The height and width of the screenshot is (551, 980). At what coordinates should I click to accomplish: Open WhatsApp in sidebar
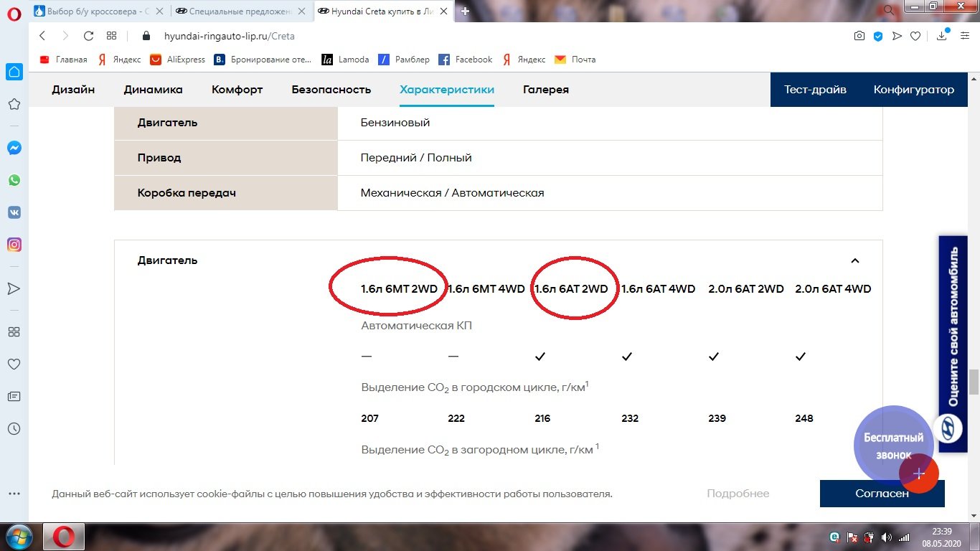14,180
